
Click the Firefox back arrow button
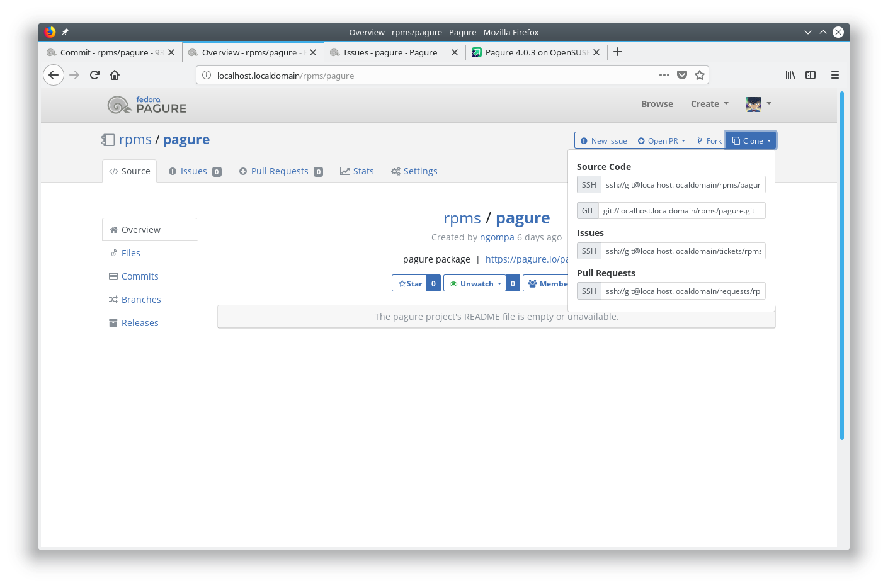[54, 75]
